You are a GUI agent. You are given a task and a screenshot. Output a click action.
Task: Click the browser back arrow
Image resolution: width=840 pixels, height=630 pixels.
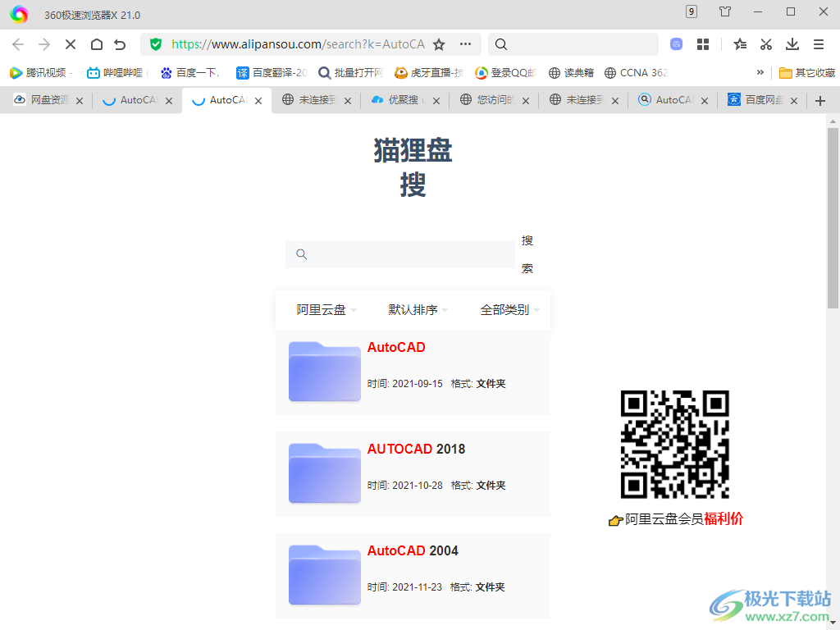pos(18,44)
